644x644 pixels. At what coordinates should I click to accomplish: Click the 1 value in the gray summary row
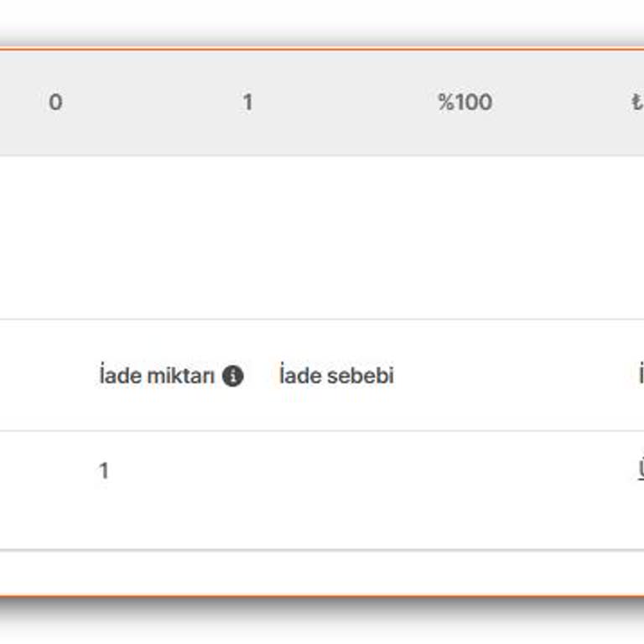tap(247, 101)
